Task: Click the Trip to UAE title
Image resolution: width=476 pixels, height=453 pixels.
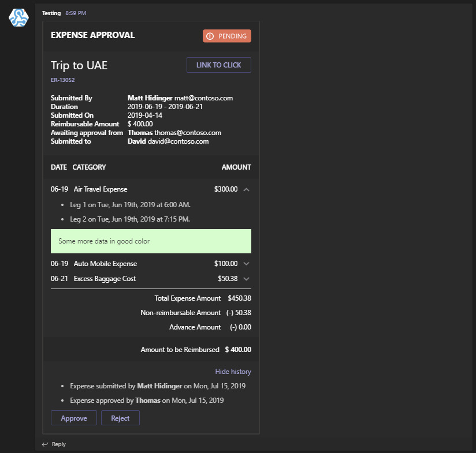Action: click(x=79, y=65)
